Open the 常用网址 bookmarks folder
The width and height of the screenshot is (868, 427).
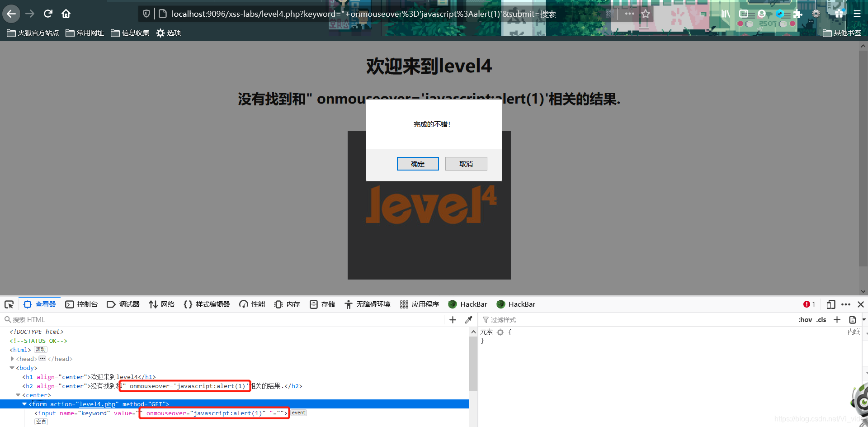[x=85, y=33]
